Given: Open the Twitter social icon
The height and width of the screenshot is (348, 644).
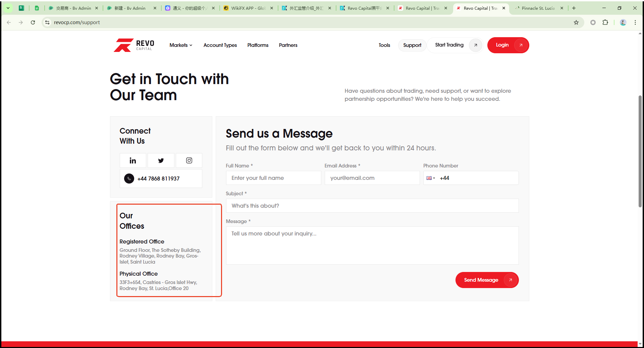Looking at the screenshot, I should pyautogui.click(x=161, y=161).
